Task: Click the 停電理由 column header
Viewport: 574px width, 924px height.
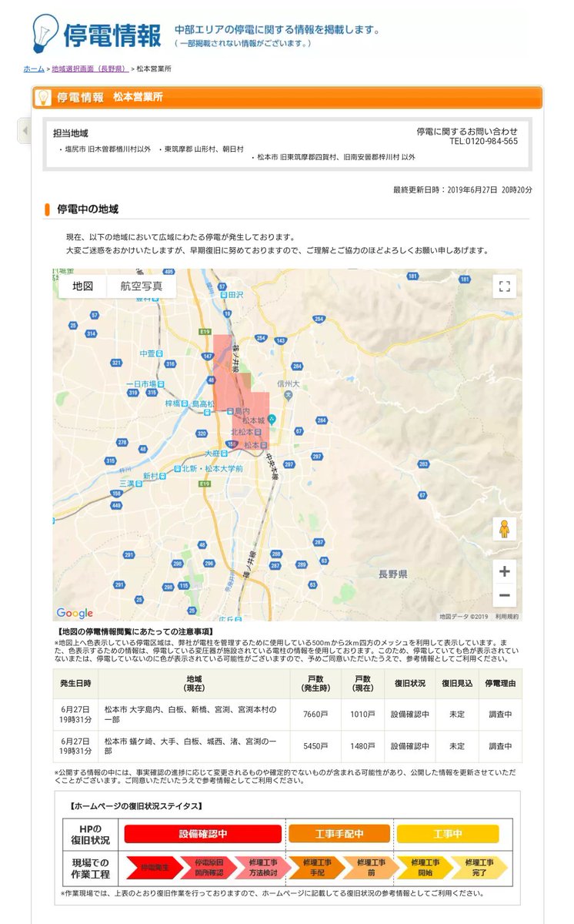Action: pyautogui.click(x=499, y=684)
